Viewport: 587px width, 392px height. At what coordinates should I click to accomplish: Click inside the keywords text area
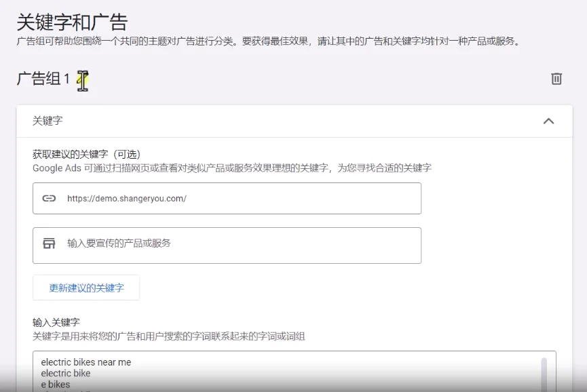(295, 372)
